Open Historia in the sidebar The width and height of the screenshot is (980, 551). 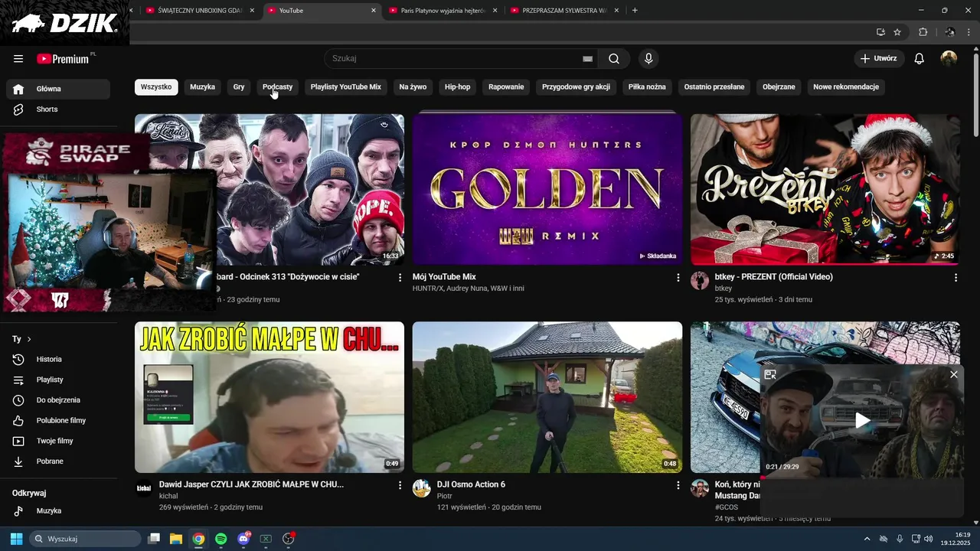point(58,360)
